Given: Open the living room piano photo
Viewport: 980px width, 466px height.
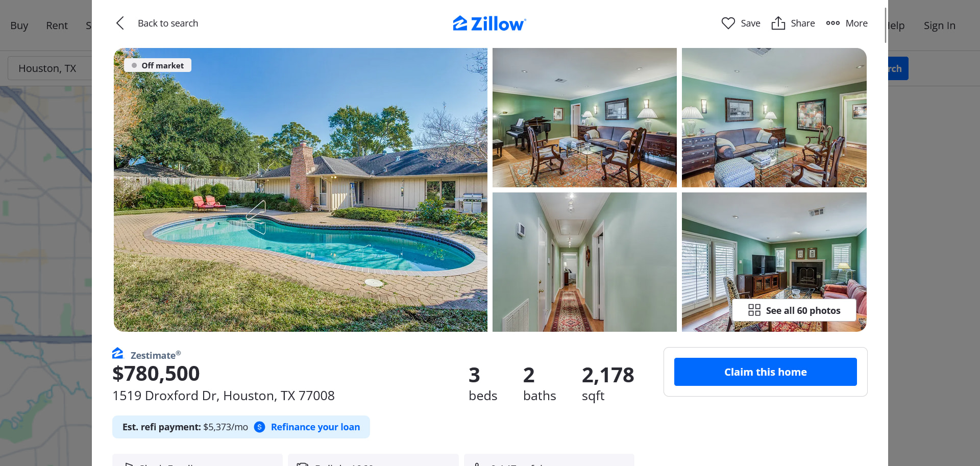Looking at the screenshot, I should tap(584, 117).
